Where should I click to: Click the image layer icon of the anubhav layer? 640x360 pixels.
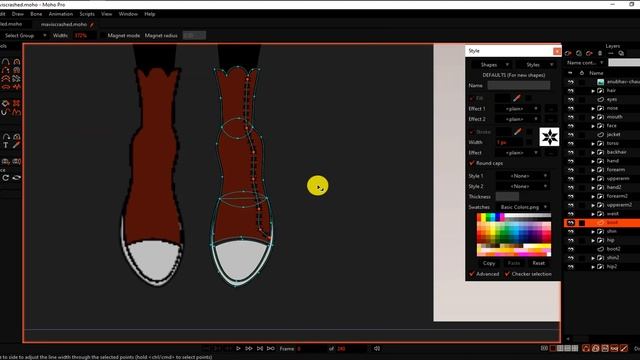(x=600, y=82)
